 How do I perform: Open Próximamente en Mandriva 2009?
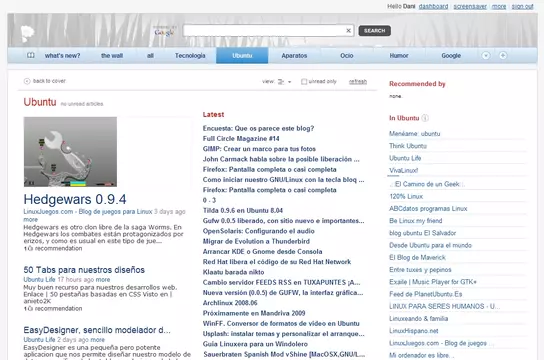click(x=254, y=313)
